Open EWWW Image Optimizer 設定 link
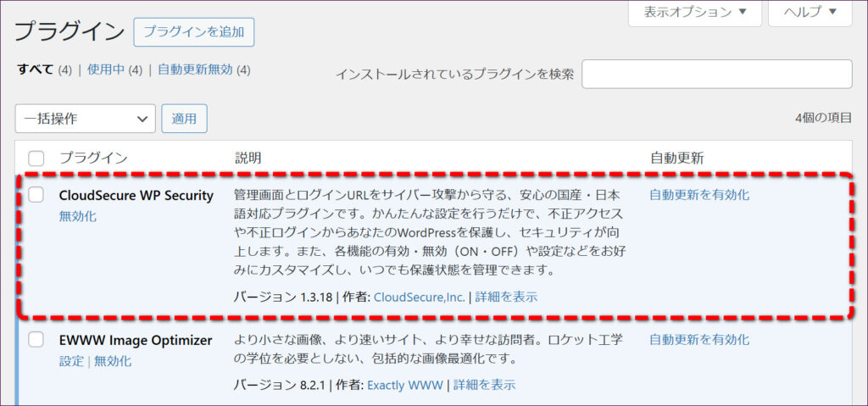Screen dimensions: 868x406 pos(71,361)
